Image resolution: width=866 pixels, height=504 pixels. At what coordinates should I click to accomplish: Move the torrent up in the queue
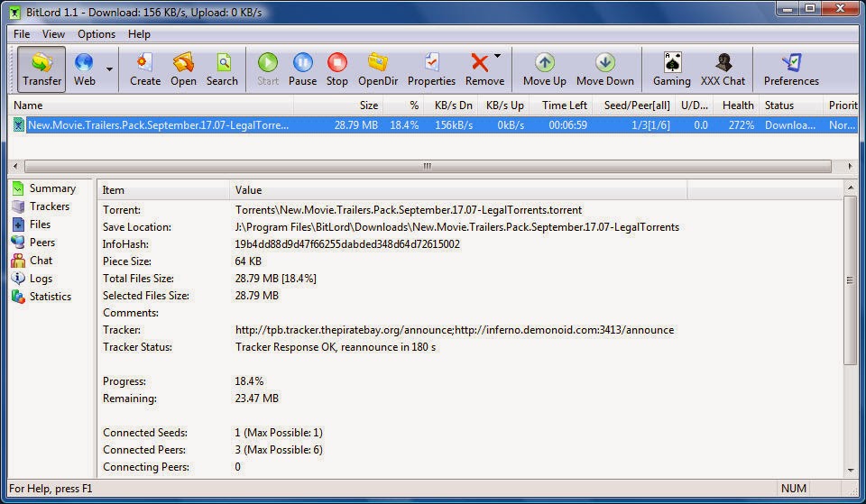click(x=545, y=69)
